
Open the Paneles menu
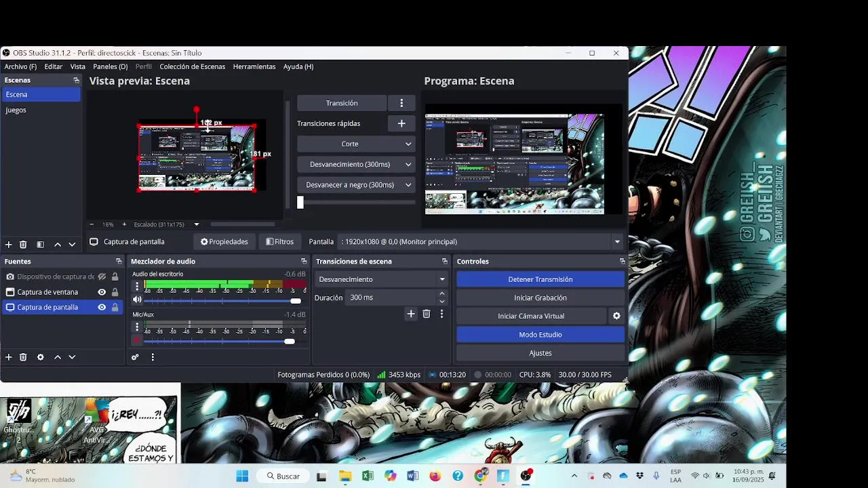point(111,66)
